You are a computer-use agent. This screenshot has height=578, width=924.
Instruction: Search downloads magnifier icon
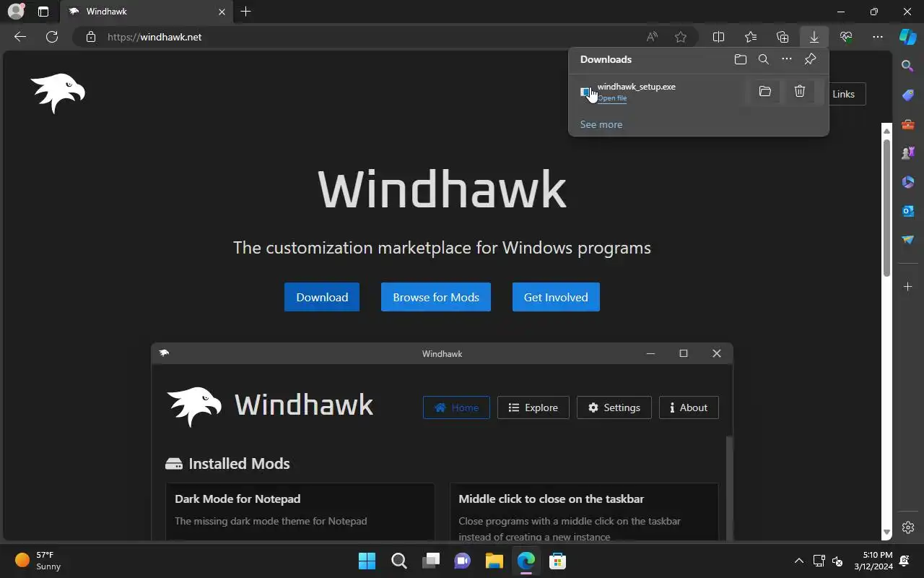[764, 59]
